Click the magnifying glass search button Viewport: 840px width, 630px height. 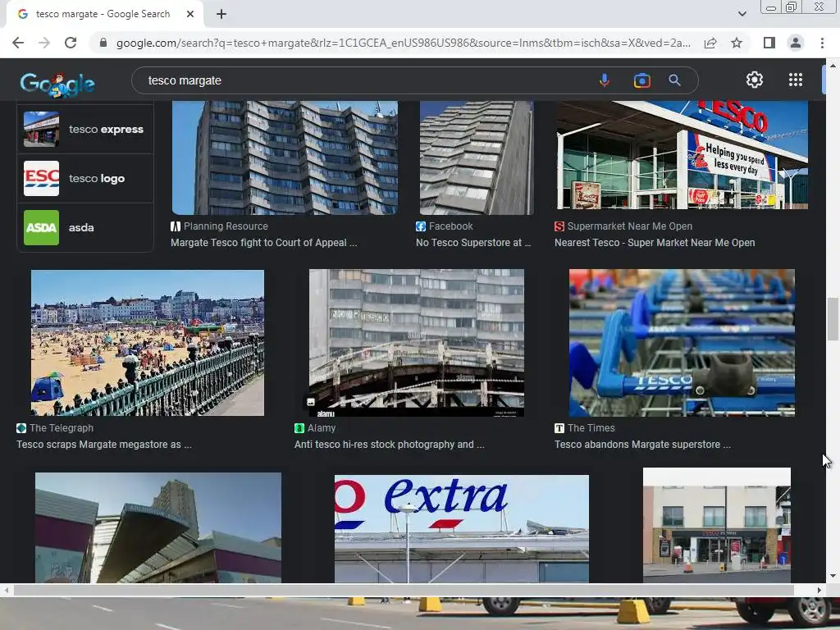click(674, 80)
